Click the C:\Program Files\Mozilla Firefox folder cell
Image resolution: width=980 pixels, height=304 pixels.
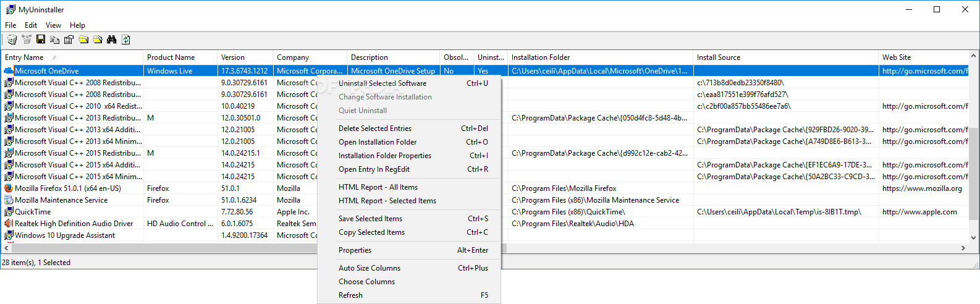[564, 188]
